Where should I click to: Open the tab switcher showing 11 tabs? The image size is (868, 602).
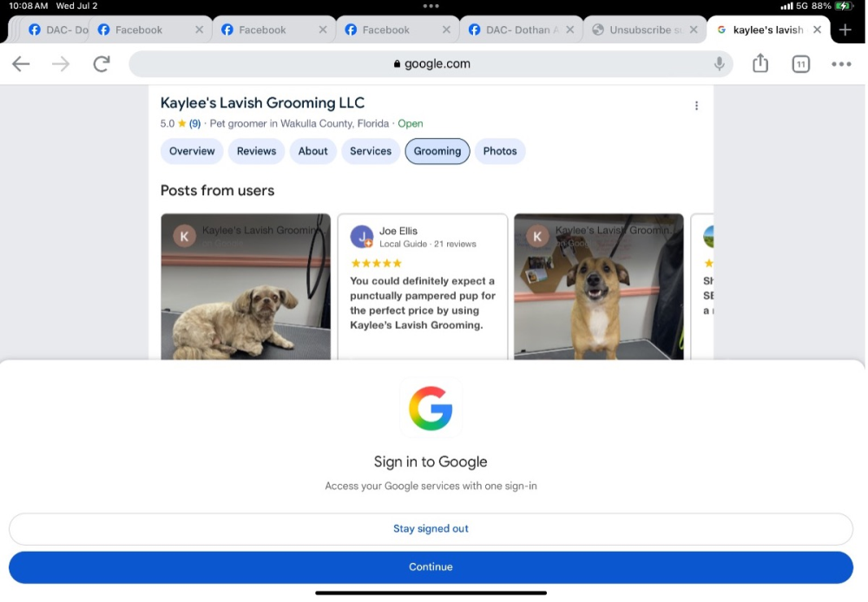point(800,64)
